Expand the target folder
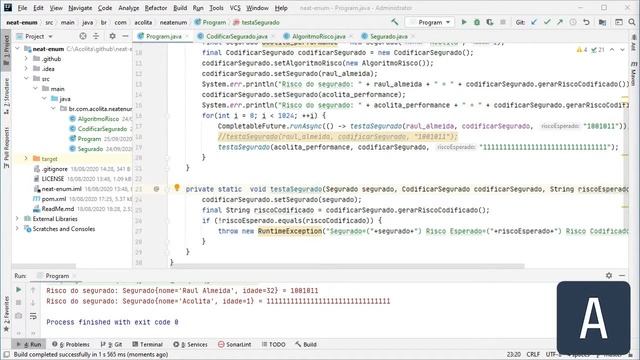The image size is (640, 360). tap(27, 158)
